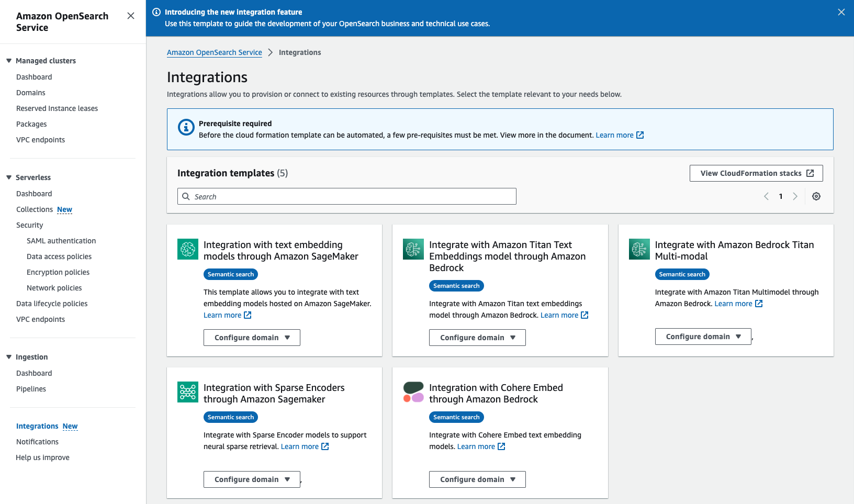The height and width of the screenshot is (504, 854).
Task: Open Reserved Instance leases
Action: click(x=57, y=108)
